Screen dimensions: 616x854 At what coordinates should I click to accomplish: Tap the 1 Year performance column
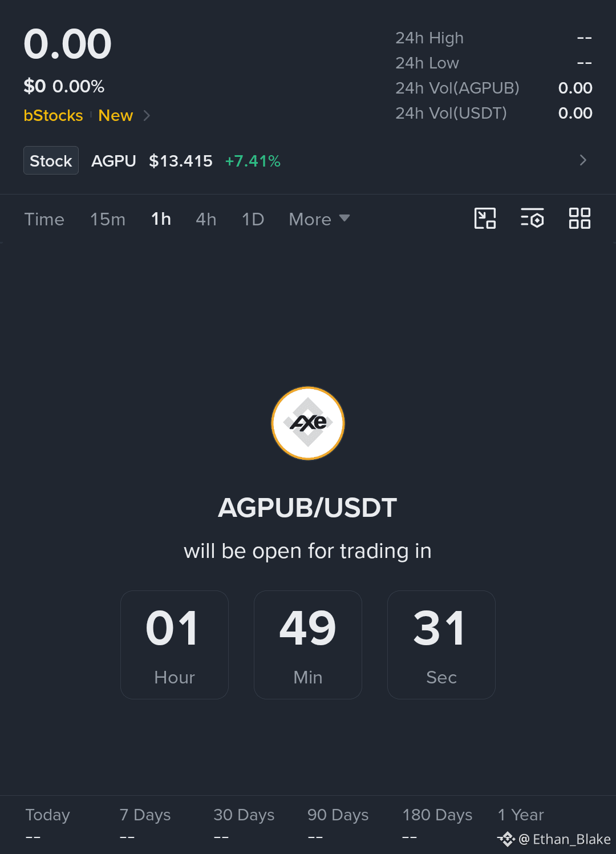[x=521, y=815]
